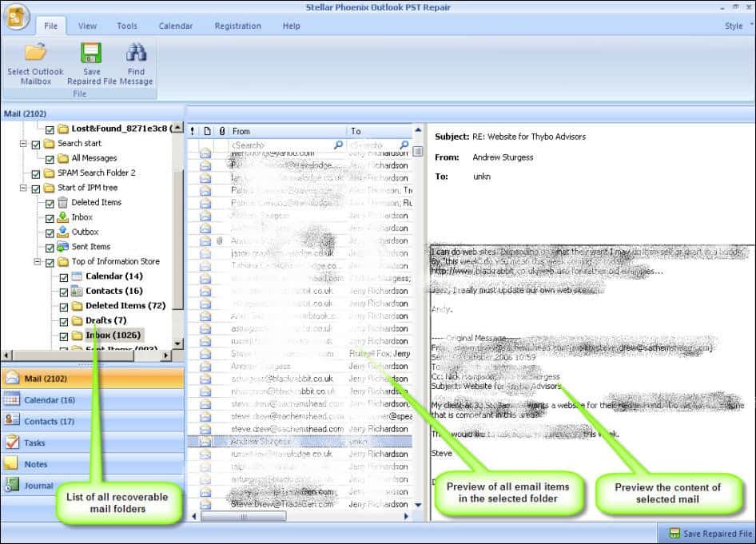Image resolution: width=756 pixels, height=544 pixels.
Task: Click email list scroll up arrow
Action: [x=418, y=130]
